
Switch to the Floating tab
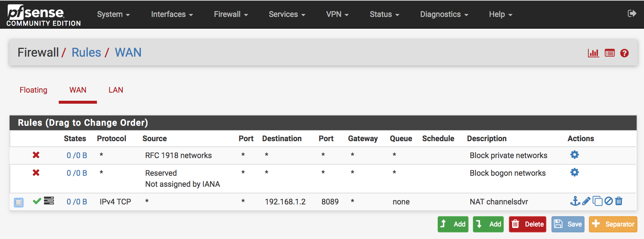tap(33, 90)
